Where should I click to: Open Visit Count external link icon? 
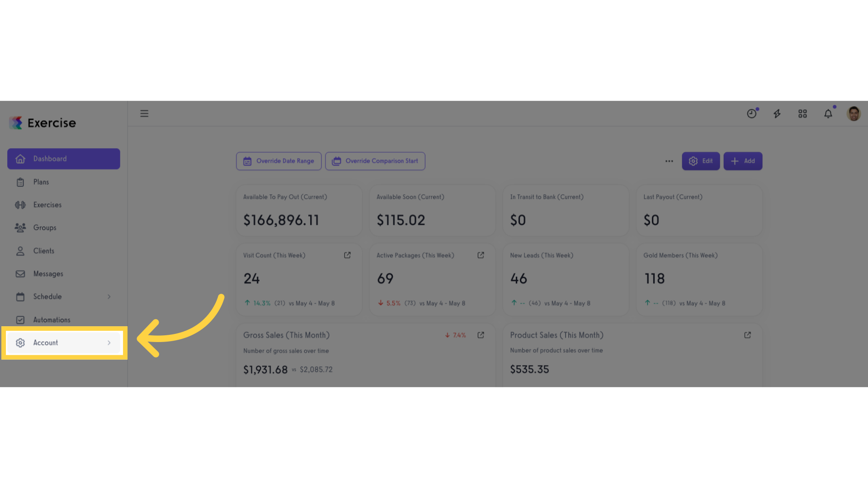coord(347,255)
